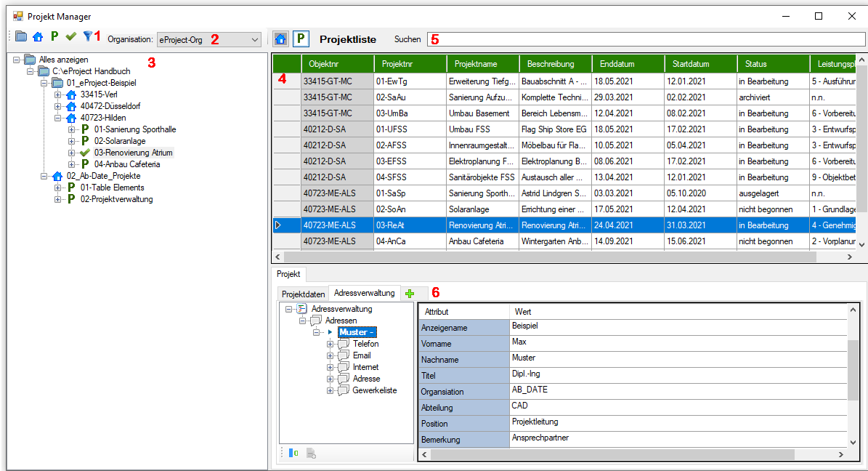Select 02-Solaranlage in project tree
The width and height of the screenshot is (868, 471).
[120, 141]
